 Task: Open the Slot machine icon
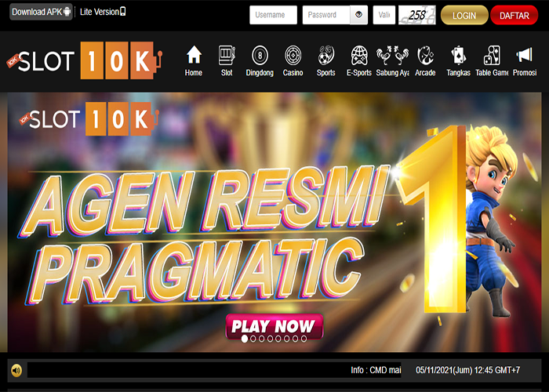point(227,55)
